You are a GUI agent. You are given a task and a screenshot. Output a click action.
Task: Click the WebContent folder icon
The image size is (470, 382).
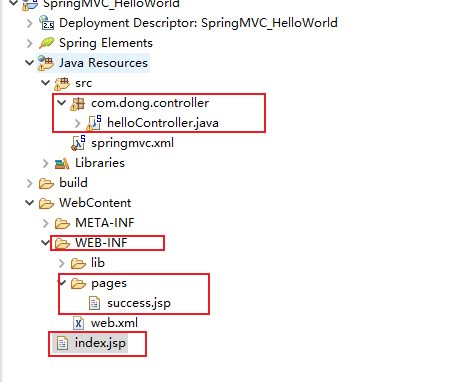tap(46, 203)
